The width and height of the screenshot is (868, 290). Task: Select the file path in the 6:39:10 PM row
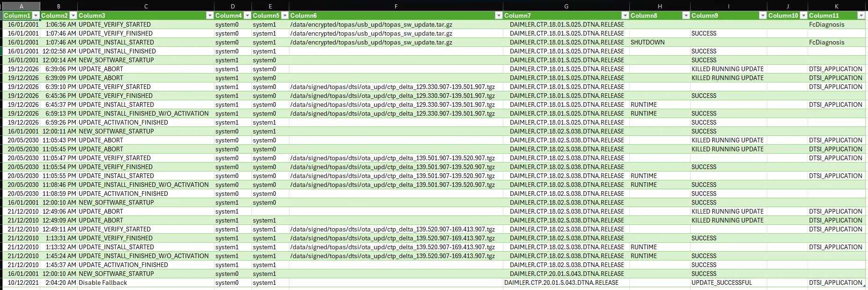(396, 87)
